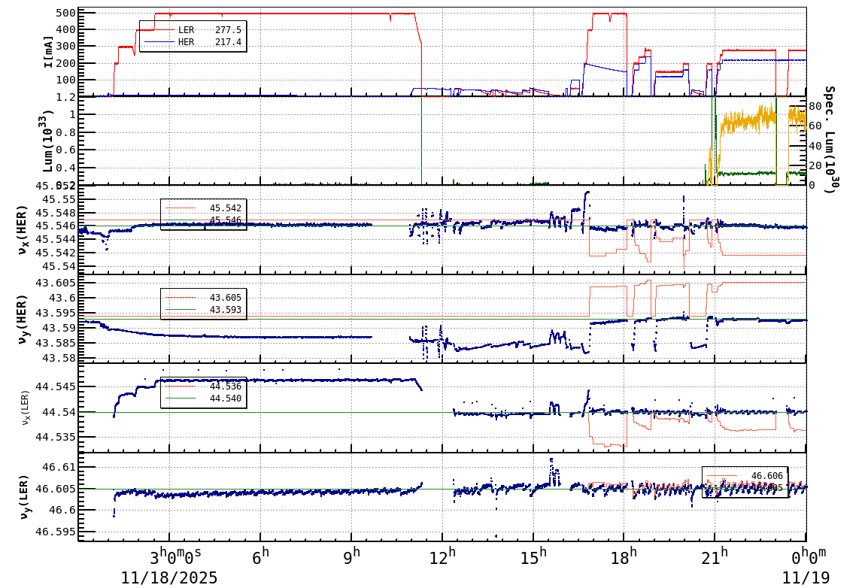Click the 9h time axis label

tap(351, 556)
